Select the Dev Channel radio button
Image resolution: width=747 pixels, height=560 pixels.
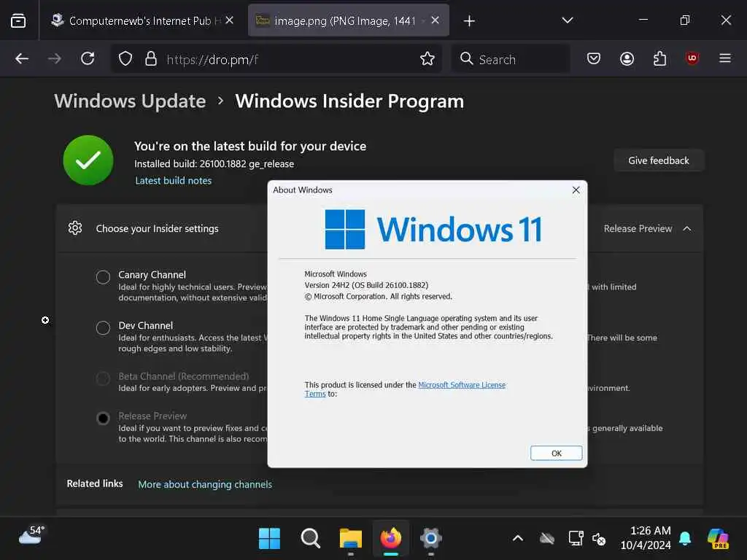coord(103,327)
